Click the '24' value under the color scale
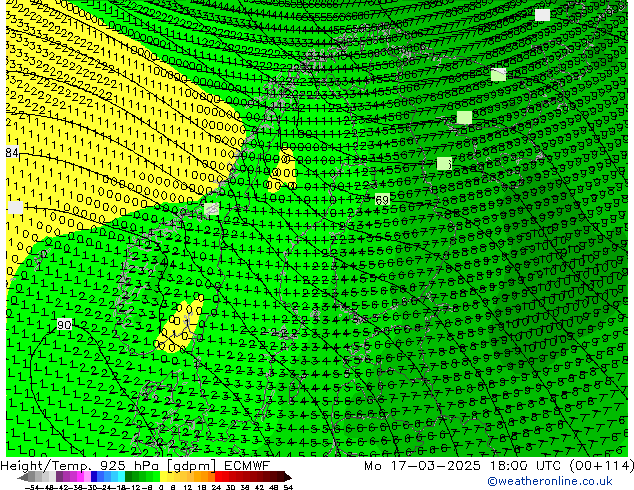The width and height of the screenshot is (634, 490). coord(216,488)
